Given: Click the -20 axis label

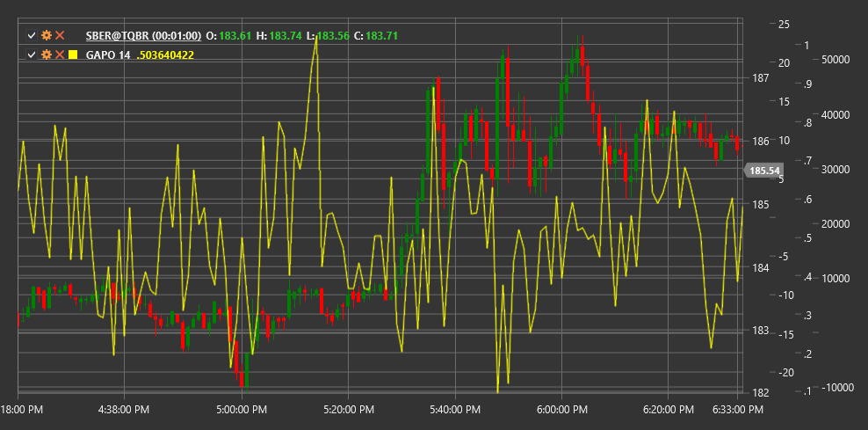Looking at the screenshot, I should [x=785, y=372].
